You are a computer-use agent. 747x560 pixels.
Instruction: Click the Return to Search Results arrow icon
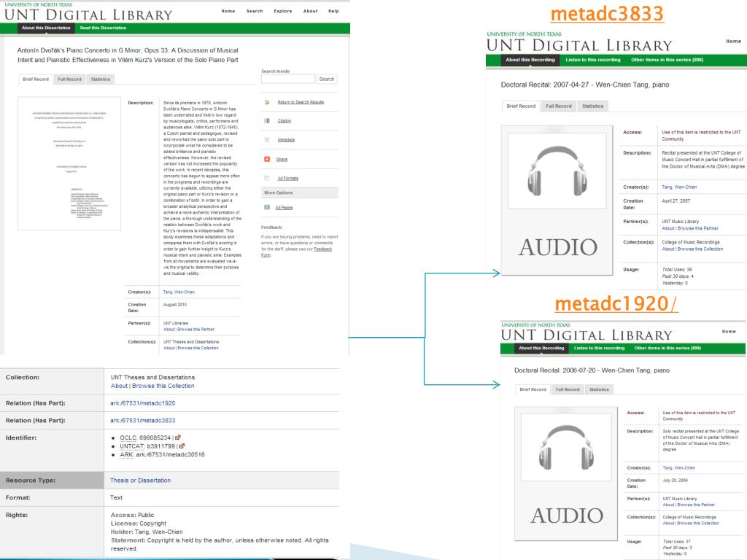pyautogui.click(x=267, y=102)
